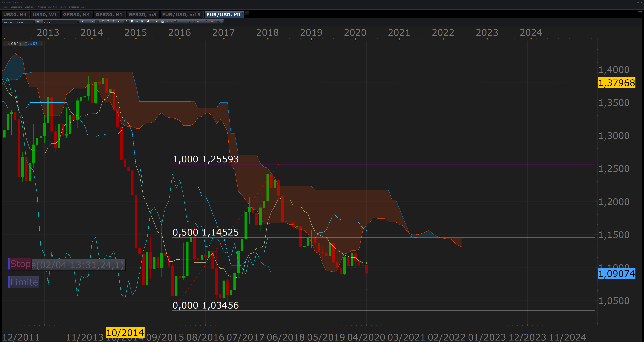
Task: Add a new chart tab with plus
Action: point(247,13)
